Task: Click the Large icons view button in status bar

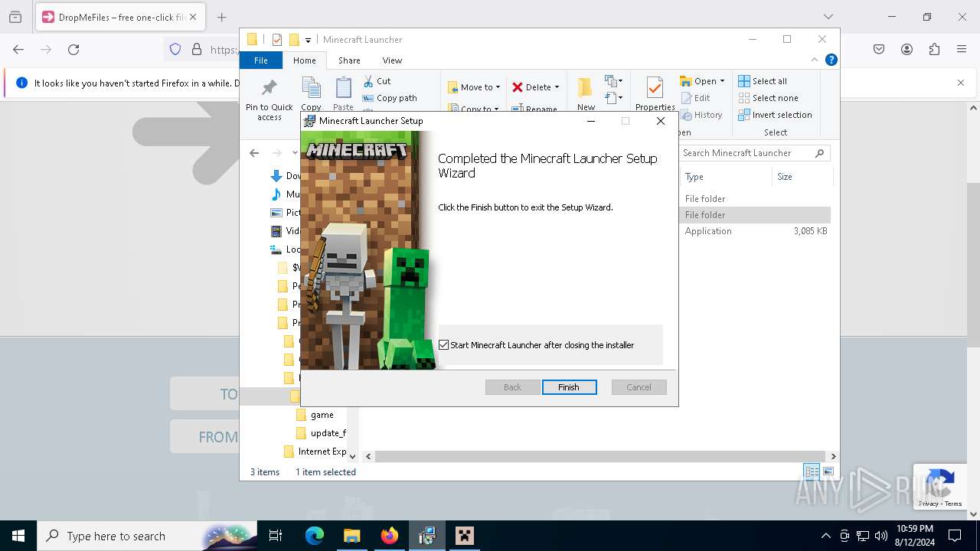Action: (x=828, y=471)
